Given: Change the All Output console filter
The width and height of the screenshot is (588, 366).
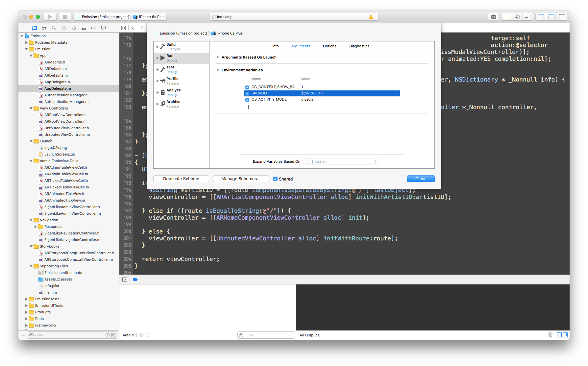Looking at the screenshot, I should (x=309, y=335).
